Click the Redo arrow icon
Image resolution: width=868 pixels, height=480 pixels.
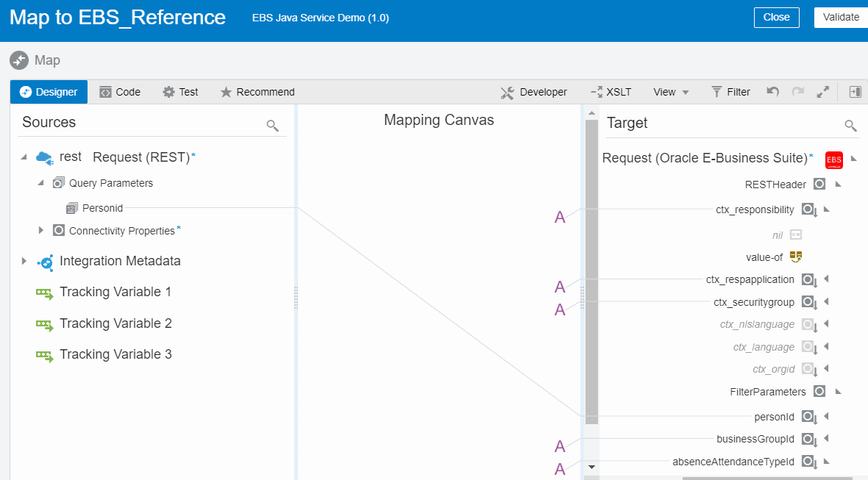798,90
